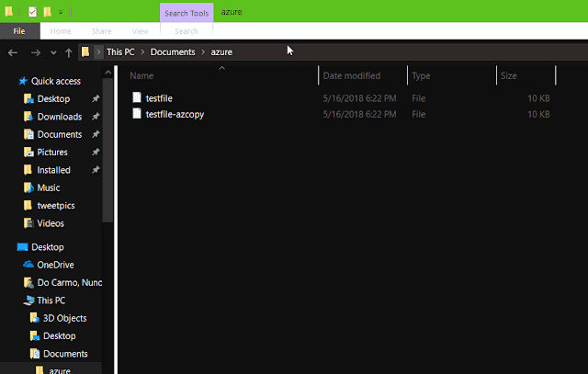Expand the chevron before This PC
This screenshot has height=374, width=588.
[98, 51]
